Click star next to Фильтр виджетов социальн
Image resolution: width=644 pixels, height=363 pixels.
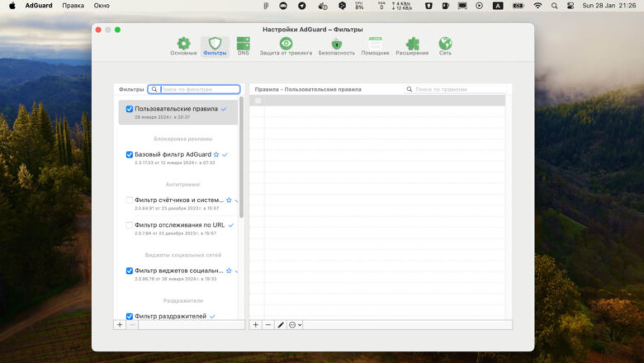click(229, 271)
